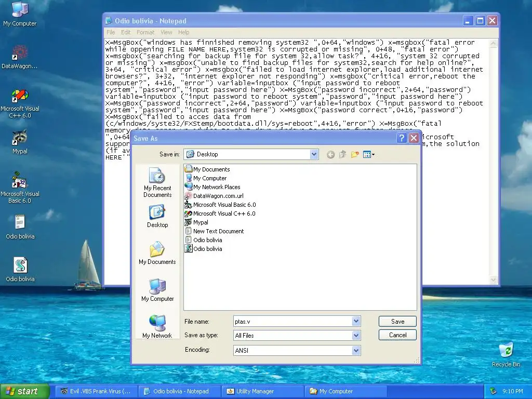Click the Save As help question button
The image size is (532, 399).
pyautogui.click(x=402, y=138)
